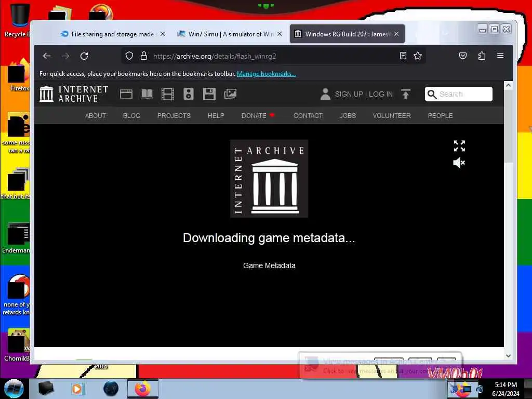532x399 pixels.
Task: Show site security info via padlock icon
Action: click(x=144, y=56)
